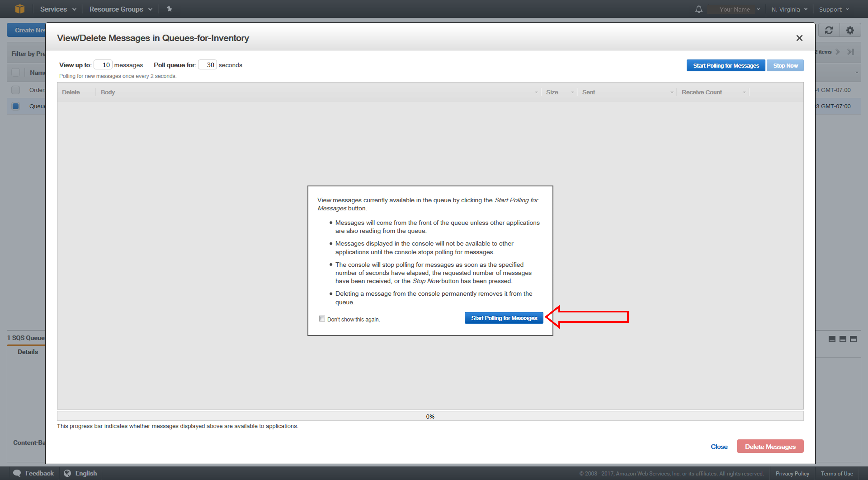The height and width of the screenshot is (480, 868).
Task: Click the Close button in dialog footer
Action: 719,446
